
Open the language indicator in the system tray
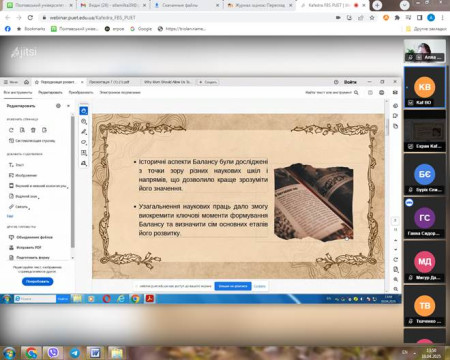click(x=404, y=352)
